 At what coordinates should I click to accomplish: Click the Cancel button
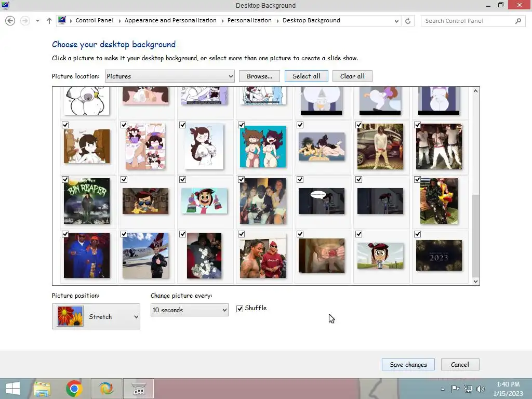[x=460, y=365]
